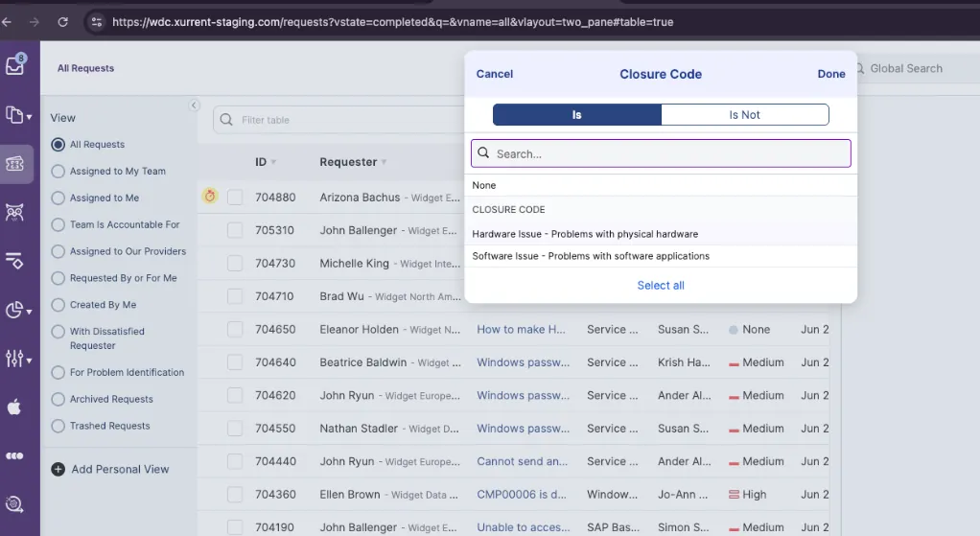Click the plus icon for Add Personal View

click(x=58, y=469)
